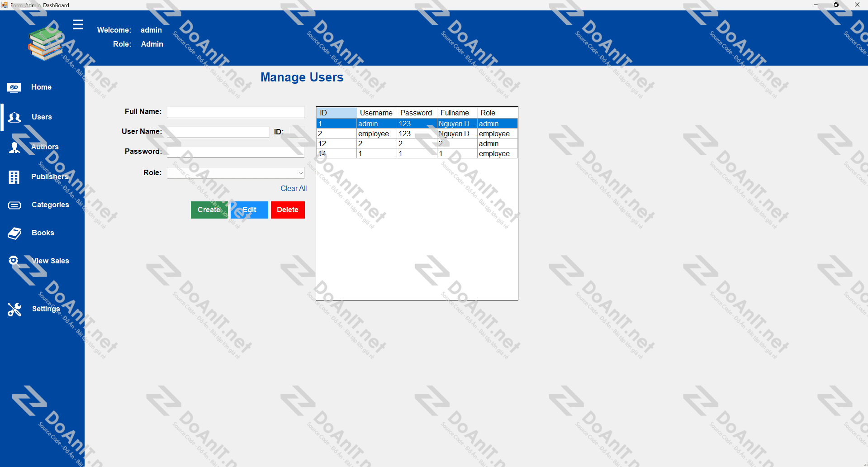Click the Clear All link
This screenshot has height=467, width=868.
[294, 188]
